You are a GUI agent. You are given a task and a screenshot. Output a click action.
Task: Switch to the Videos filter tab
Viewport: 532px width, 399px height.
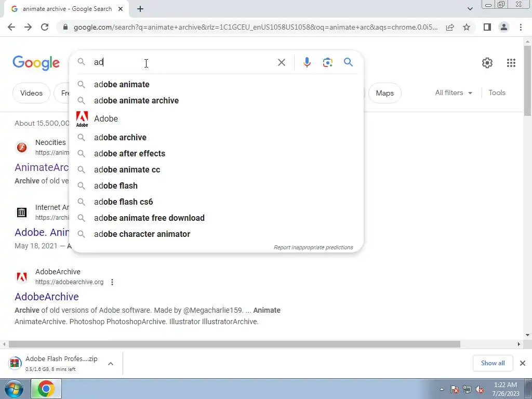coord(31,93)
